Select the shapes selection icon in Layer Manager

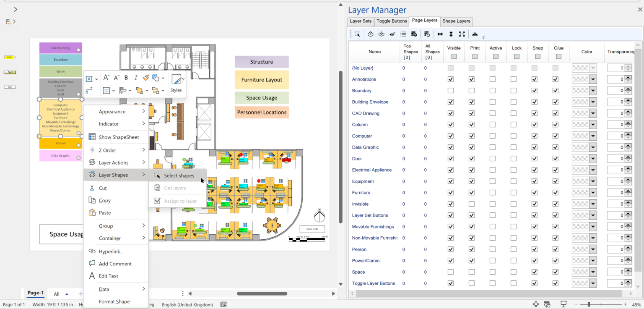(358, 34)
